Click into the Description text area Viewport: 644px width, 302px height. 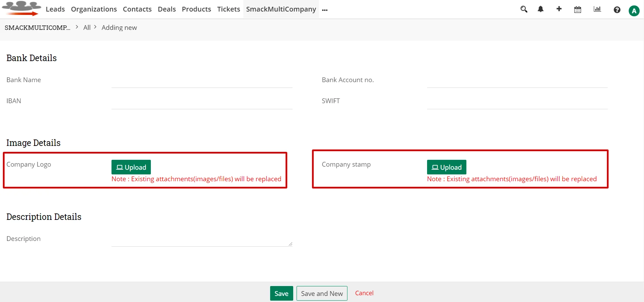pyautogui.click(x=202, y=240)
